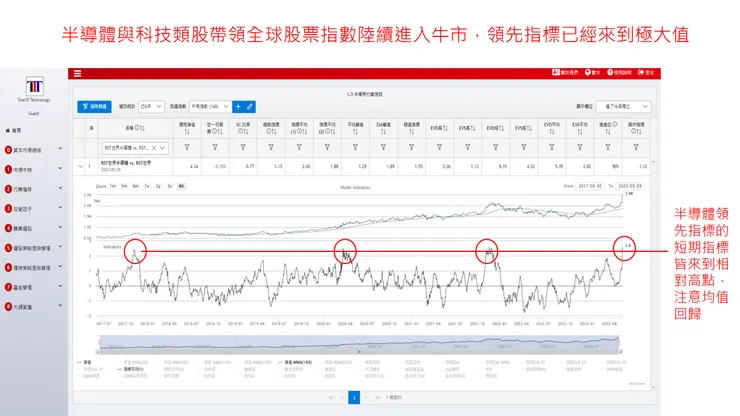Click the row name RST世界半導體 vs. RST世界
Image resolution: width=740 pixels, height=416 pixels.
(x=126, y=163)
